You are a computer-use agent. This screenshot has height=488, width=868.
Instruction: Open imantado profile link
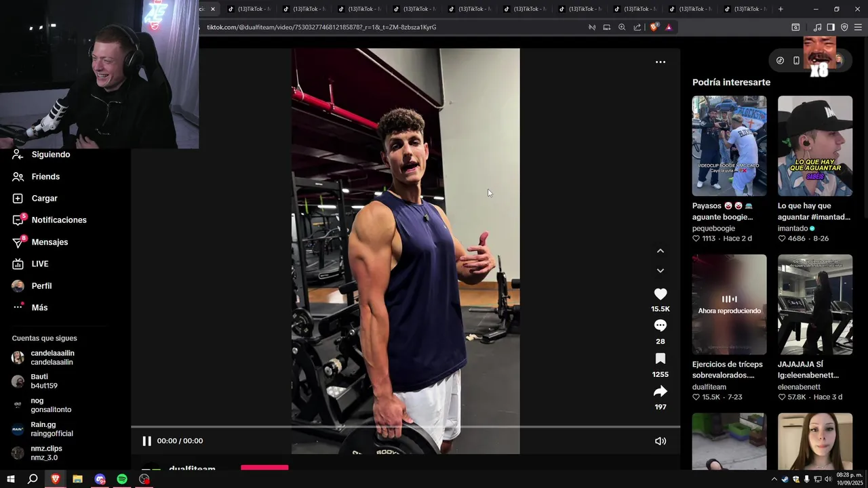793,228
